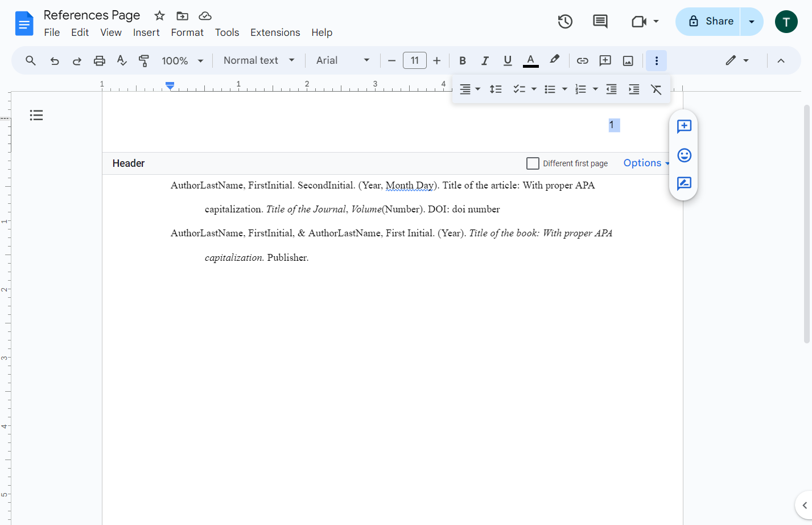Open the Format menu
This screenshot has height=525, width=812.
pyautogui.click(x=187, y=32)
